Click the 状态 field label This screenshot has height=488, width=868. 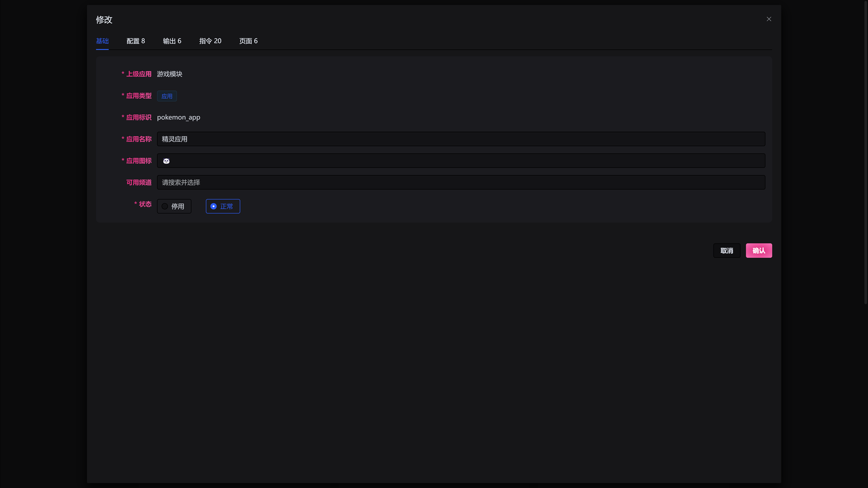point(145,204)
